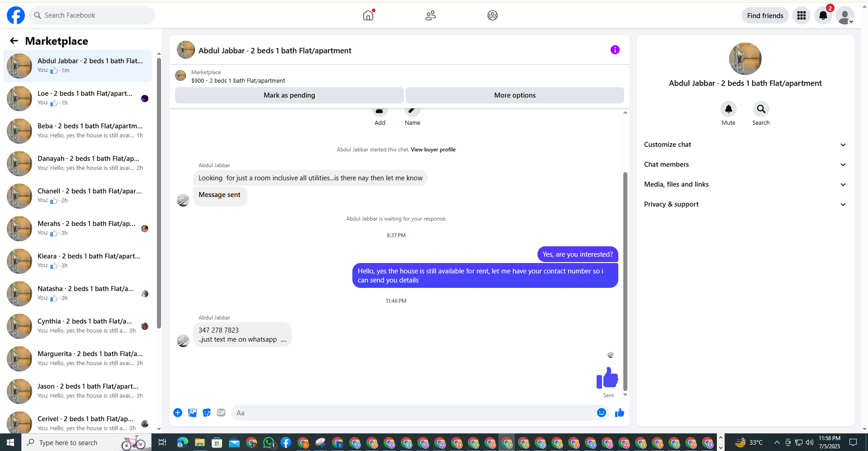The height and width of the screenshot is (451, 868).
Task: Open emoji picker in message box
Action: 602,413
